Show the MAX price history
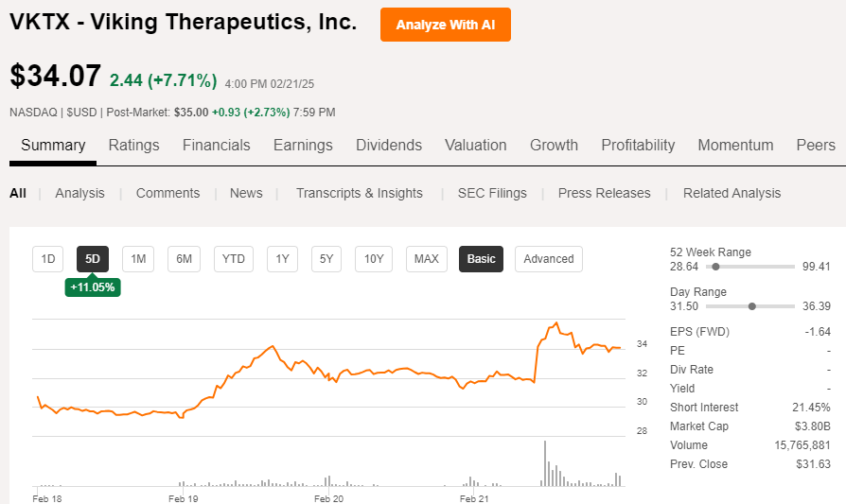The width and height of the screenshot is (846, 504). tap(427, 258)
